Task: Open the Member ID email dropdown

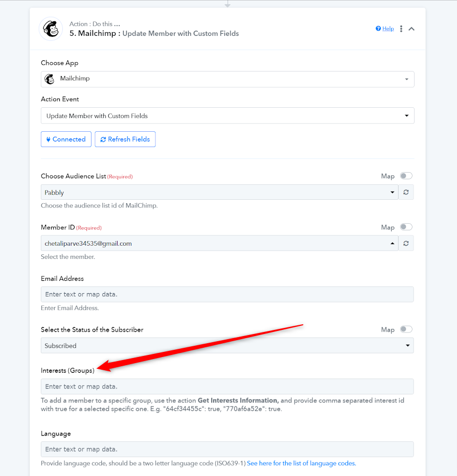Action: click(219, 243)
